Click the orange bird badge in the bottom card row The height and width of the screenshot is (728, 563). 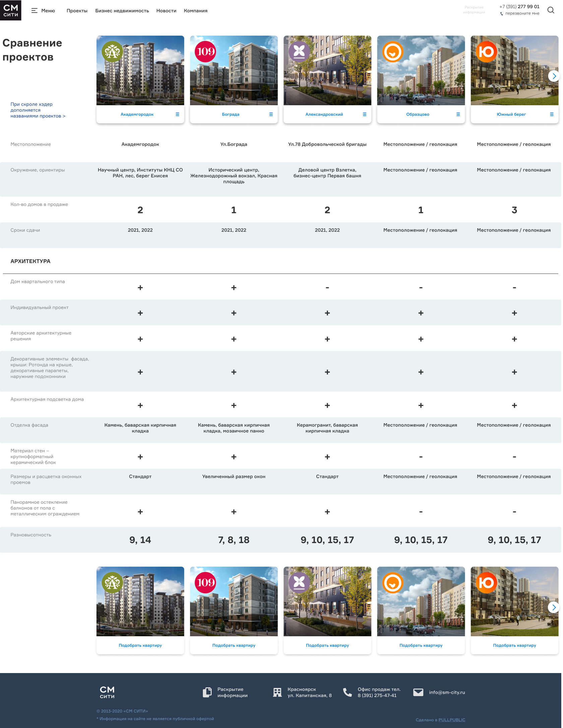pos(393,583)
